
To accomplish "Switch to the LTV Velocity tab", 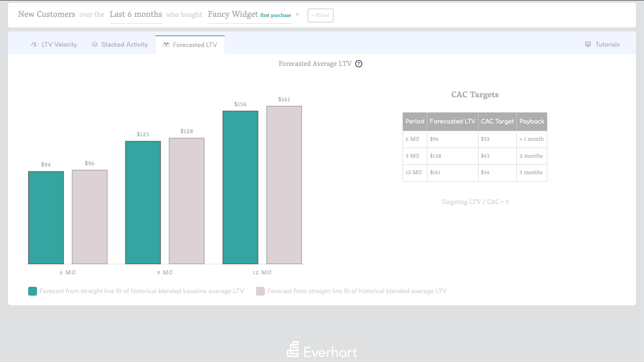I will 54,44.
